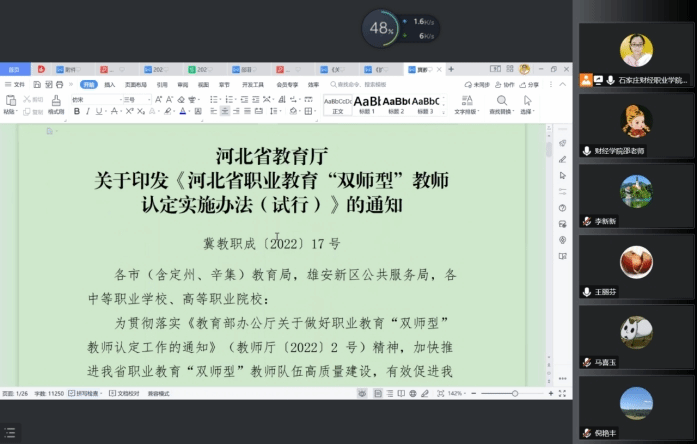This screenshot has height=444, width=697.
Task: Click the help question-mark icon in right sidebar
Action: pos(562,208)
